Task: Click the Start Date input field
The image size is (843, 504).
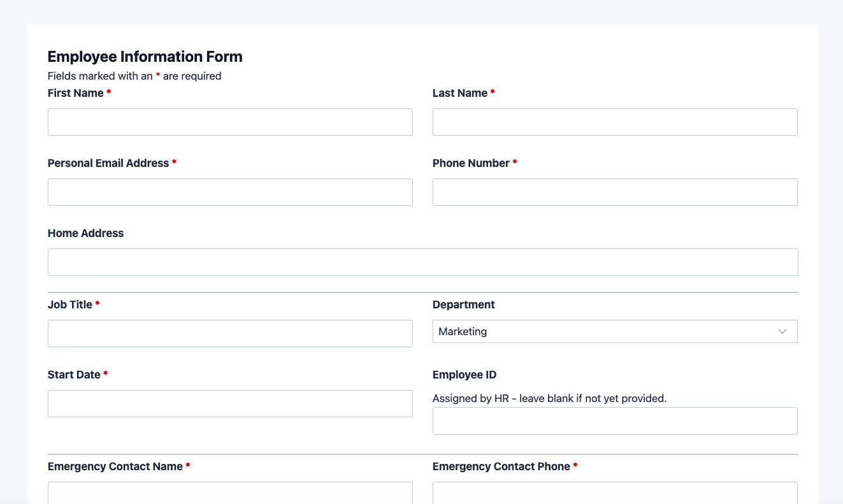Action: click(x=230, y=403)
